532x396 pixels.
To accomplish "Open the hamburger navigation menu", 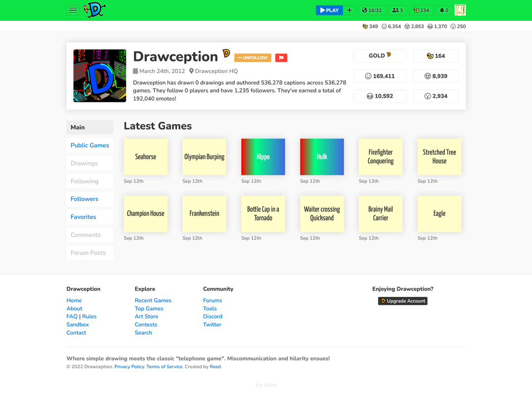I will pyautogui.click(x=73, y=10).
